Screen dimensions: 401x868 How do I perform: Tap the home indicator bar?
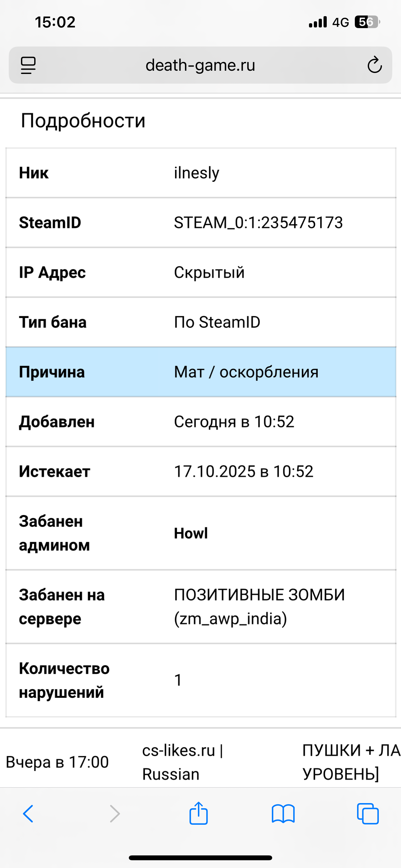pos(200,858)
